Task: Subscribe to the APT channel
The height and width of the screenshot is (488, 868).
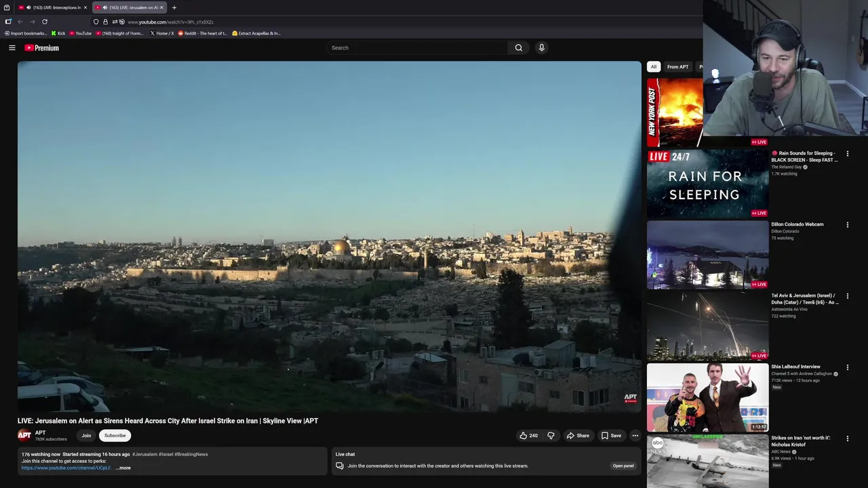Action: [115, 436]
